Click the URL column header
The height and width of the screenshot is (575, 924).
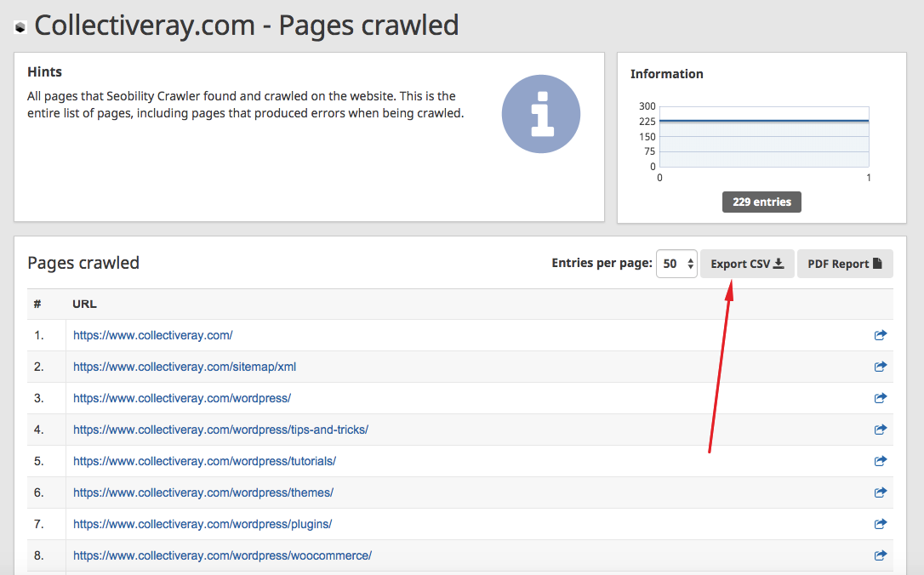[x=84, y=304]
